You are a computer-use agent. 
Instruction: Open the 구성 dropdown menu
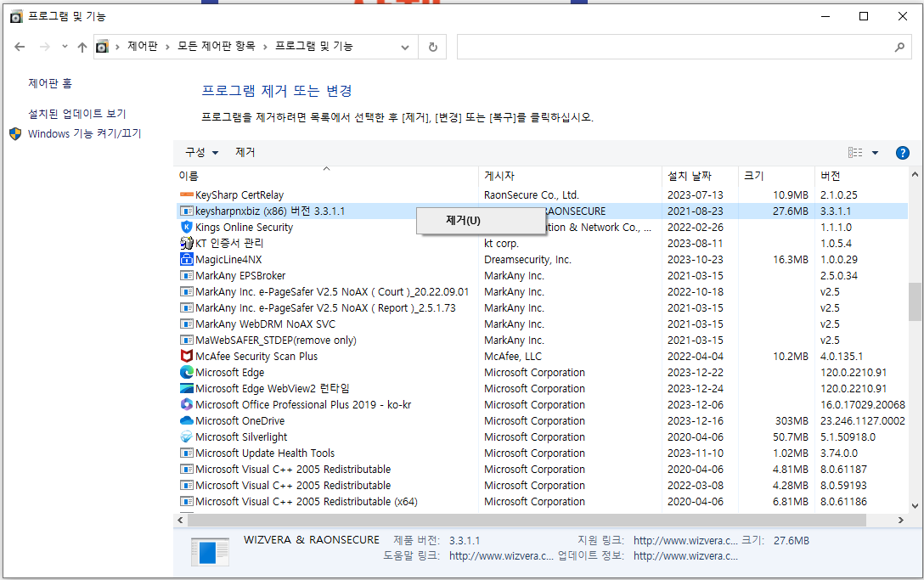click(x=201, y=153)
